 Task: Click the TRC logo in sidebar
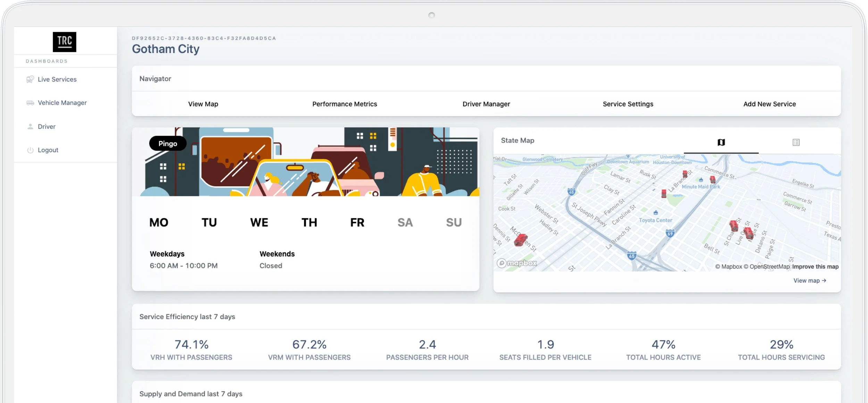[64, 42]
